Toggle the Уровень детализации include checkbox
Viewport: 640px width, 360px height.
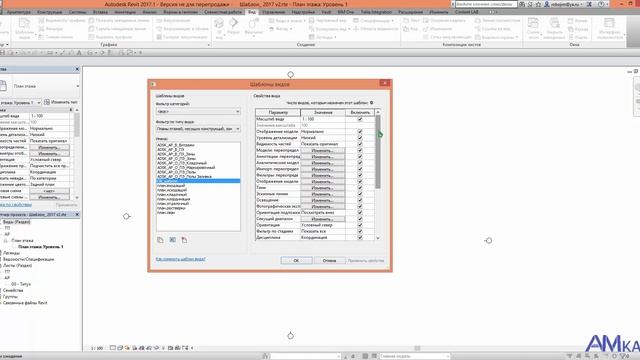tap(360, 138)
